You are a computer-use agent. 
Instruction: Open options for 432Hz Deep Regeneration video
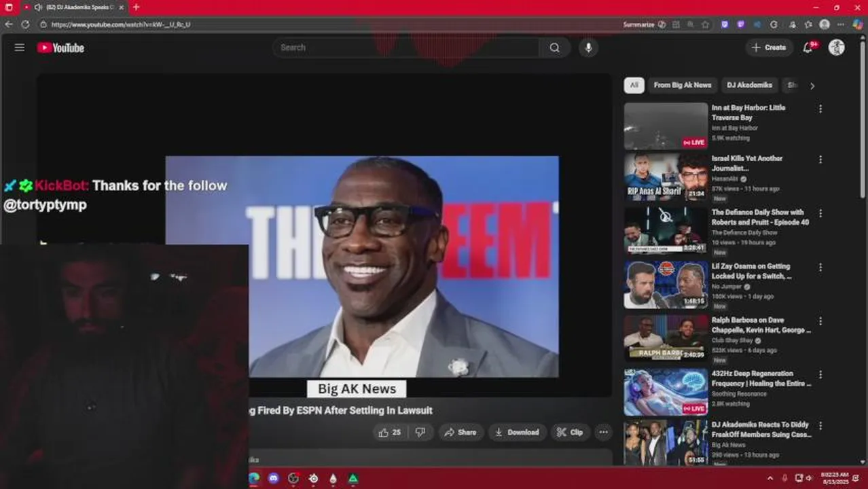coord(820,374)
